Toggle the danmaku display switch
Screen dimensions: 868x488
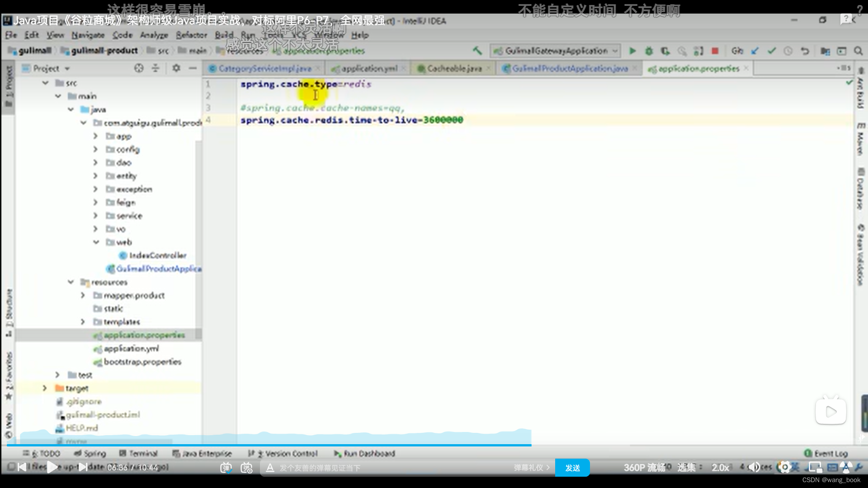226,468
